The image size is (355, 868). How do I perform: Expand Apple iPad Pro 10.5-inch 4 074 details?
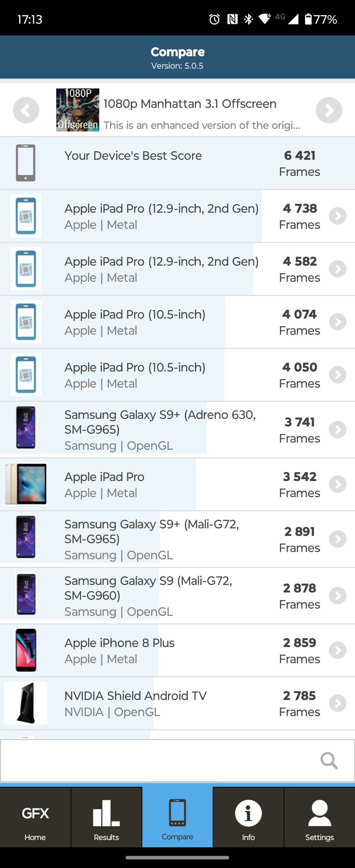click(x=338, y=322)
